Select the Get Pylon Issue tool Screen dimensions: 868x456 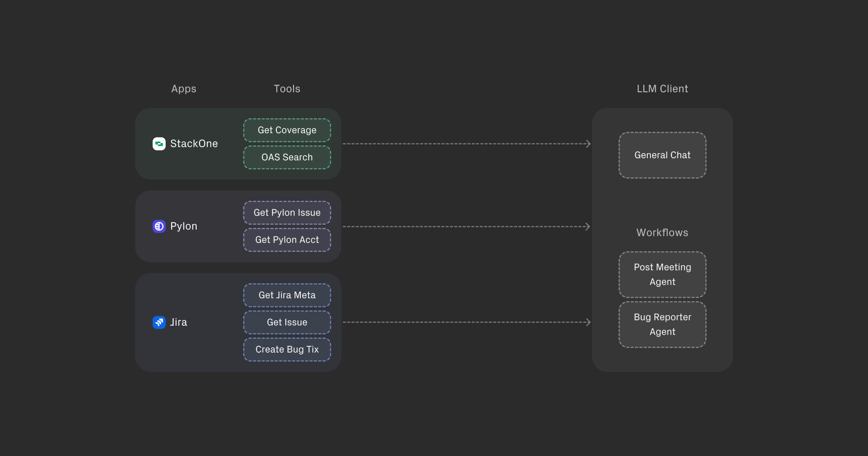[x=287, y=212]
